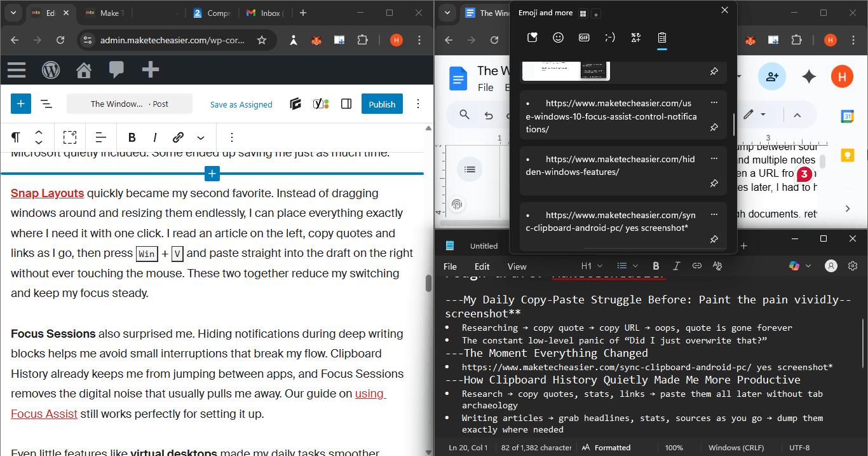
Task: Paste the sync-clipboard-android-pc clipboard entry
Action: [x=610, y=223]
